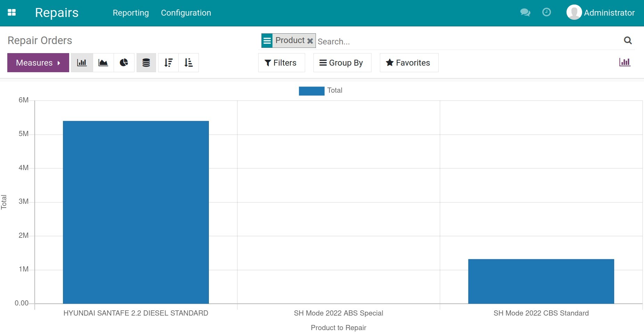Click the Product to Repair axis title
This screenshot has width=644, height=335.
(339, 328)
